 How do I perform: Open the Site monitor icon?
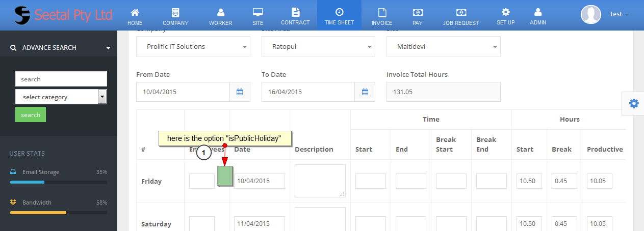[257, 13]
